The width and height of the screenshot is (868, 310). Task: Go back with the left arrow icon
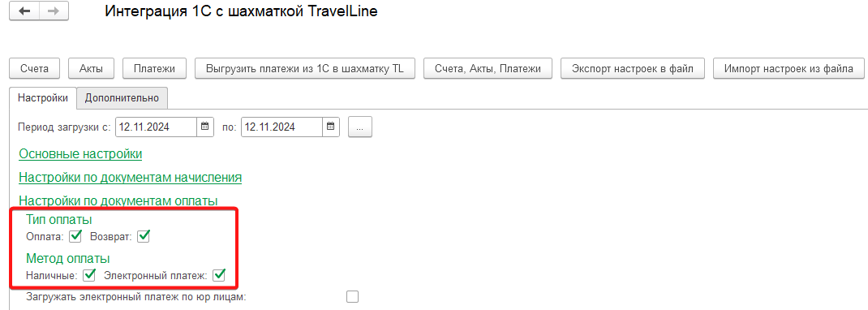click(x=25, y=11)
